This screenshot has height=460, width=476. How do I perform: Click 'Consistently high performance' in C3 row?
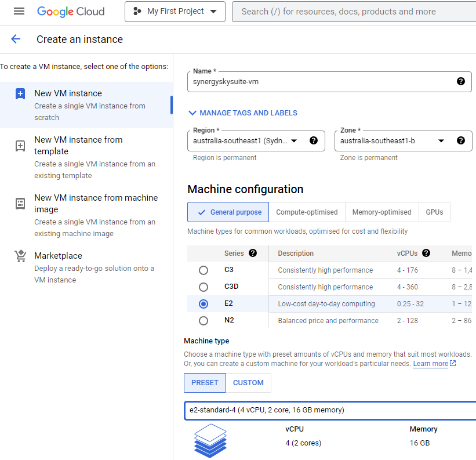325,270
